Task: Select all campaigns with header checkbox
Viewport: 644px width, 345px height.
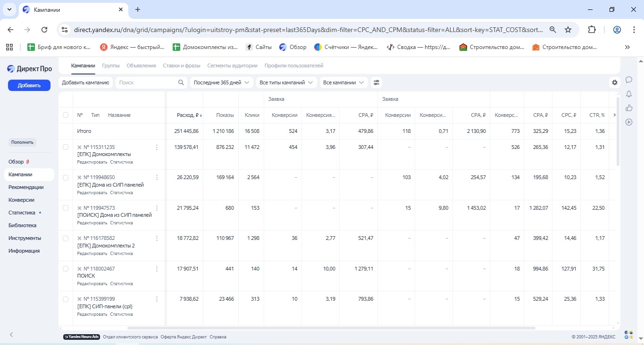Action: click(x=66, y=115)
